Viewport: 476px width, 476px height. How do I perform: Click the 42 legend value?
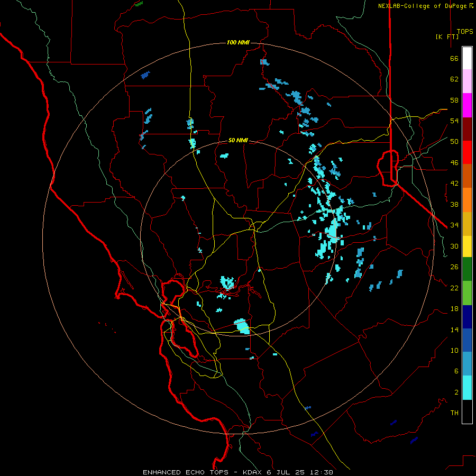click(x=454, y=184)
